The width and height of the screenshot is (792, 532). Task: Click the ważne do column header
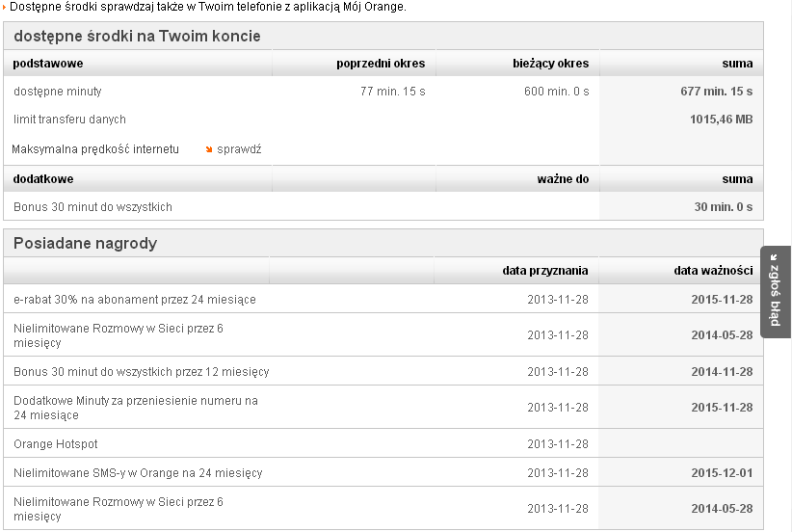point(563,179)
